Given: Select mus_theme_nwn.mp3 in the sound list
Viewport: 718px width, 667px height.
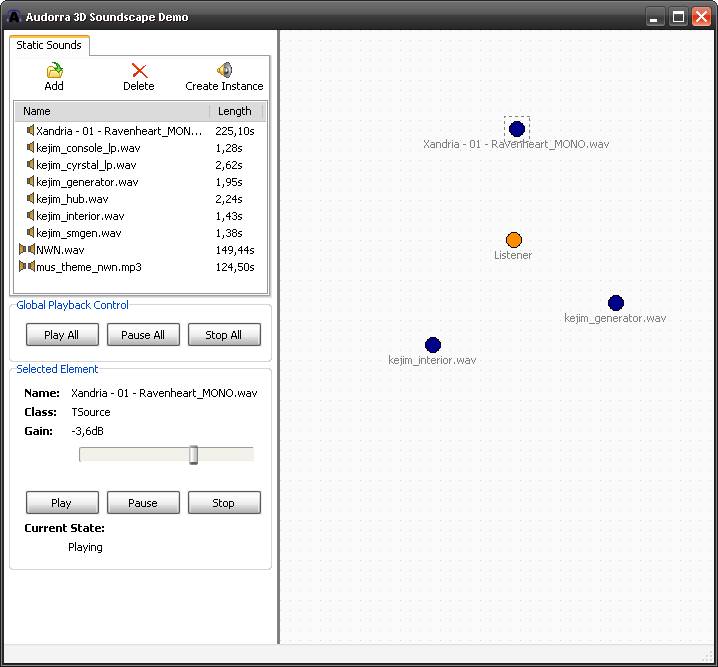Looking at the screenshot, I should tap(88, 267).
